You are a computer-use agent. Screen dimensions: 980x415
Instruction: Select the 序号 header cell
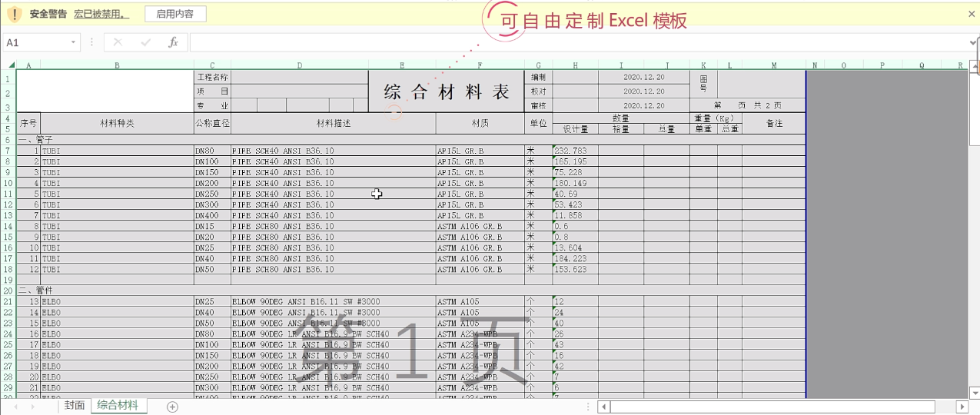[28, 123]
